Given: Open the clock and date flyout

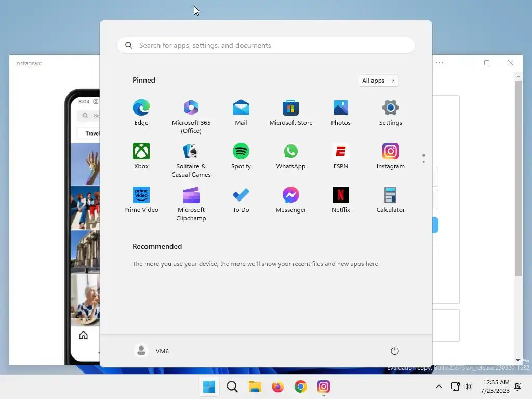Looking at the screenshot, I should [x=495, y=387].
